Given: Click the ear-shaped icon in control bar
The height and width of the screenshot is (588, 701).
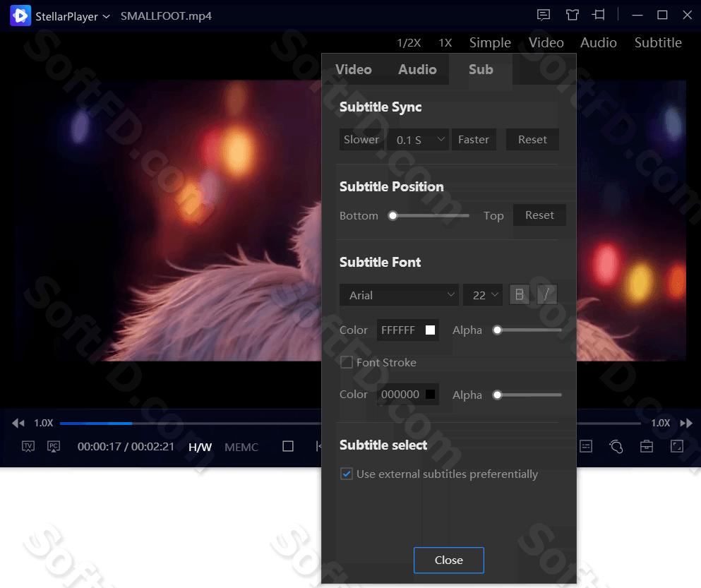Looking at the screenshot, I should 616,446.
